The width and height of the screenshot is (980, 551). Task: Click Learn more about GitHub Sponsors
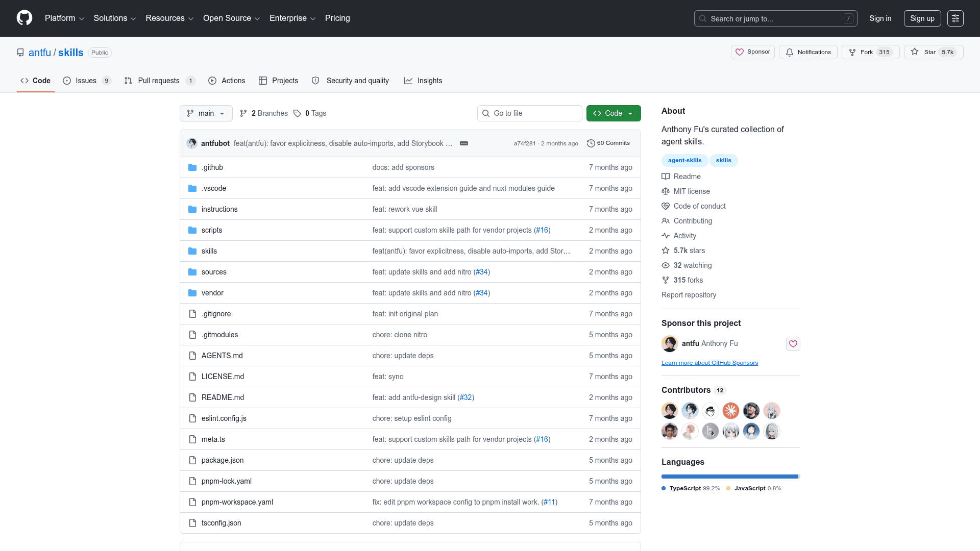tap(709, 363)
